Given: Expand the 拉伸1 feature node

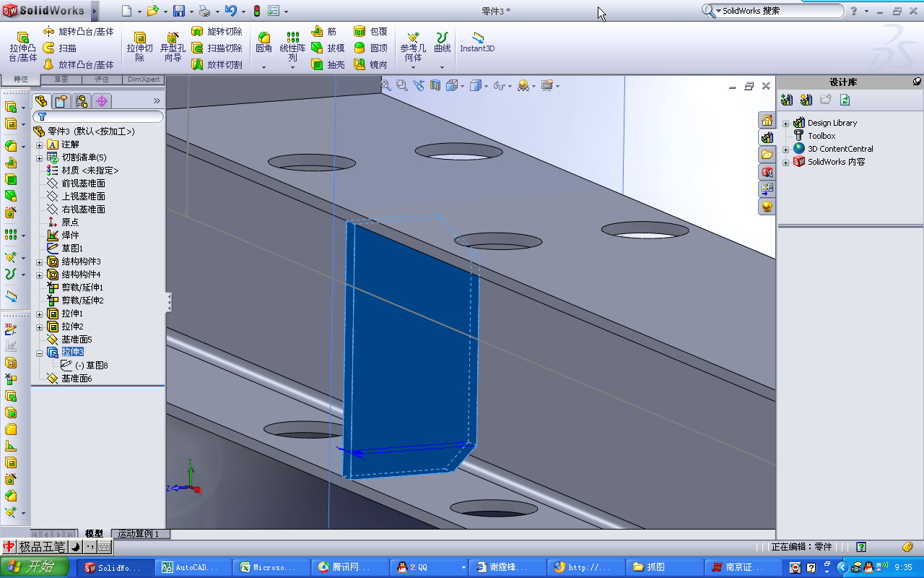Looking at the screenshot, I should [x=40, y=314].
